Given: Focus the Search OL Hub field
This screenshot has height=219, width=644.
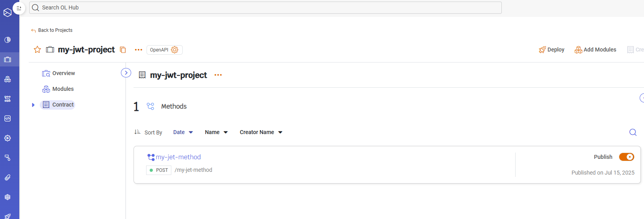Looking at the screenshot, I should coord(265,7).
